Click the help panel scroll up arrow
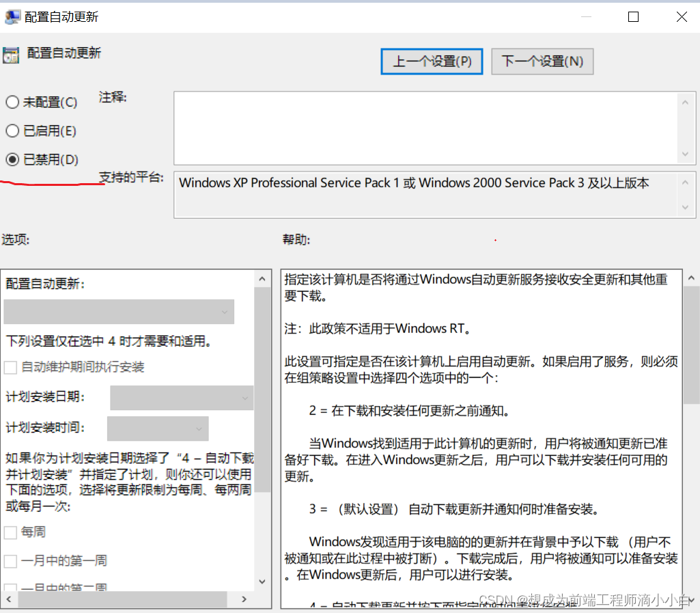This screenshot has width=700, height=613. (692, 278)
